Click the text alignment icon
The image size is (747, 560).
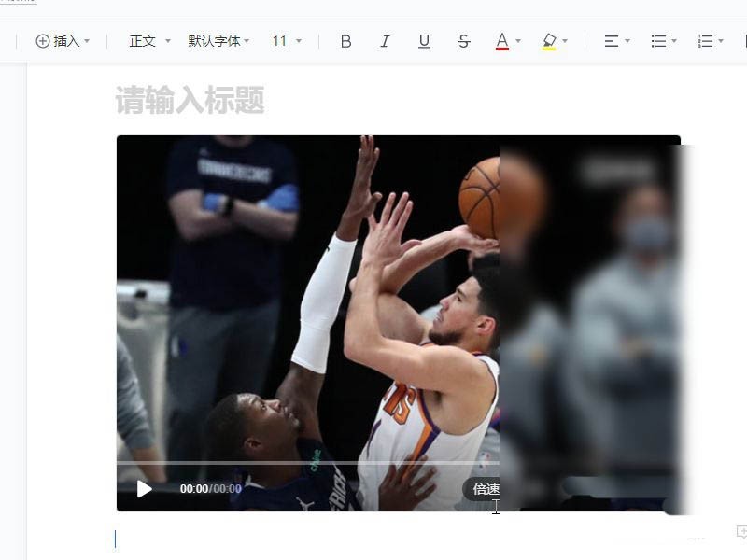tap(612, 41)
